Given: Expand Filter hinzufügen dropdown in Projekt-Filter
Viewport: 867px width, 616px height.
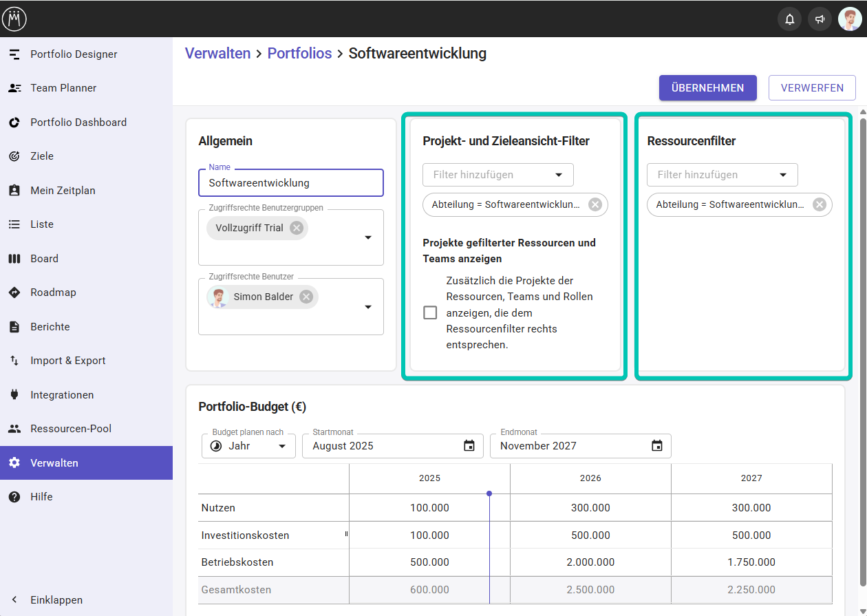Looking at the screenshot, I should [x=558, y=175].
